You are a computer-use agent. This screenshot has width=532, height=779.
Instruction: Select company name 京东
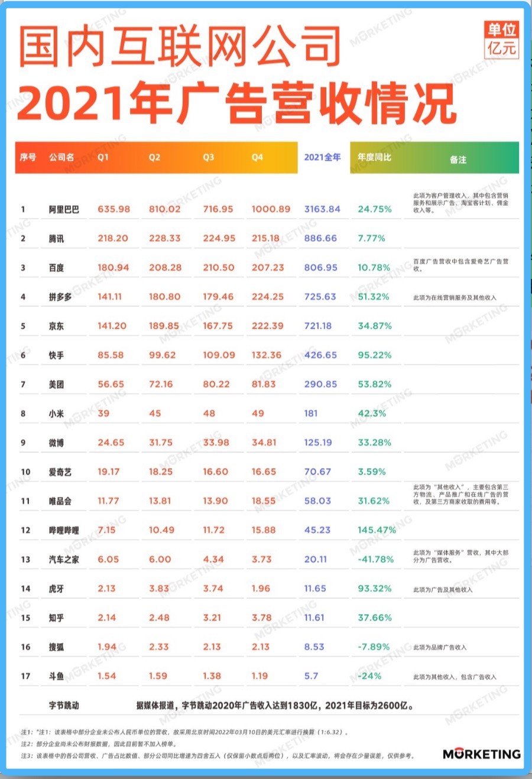[56, 326]
